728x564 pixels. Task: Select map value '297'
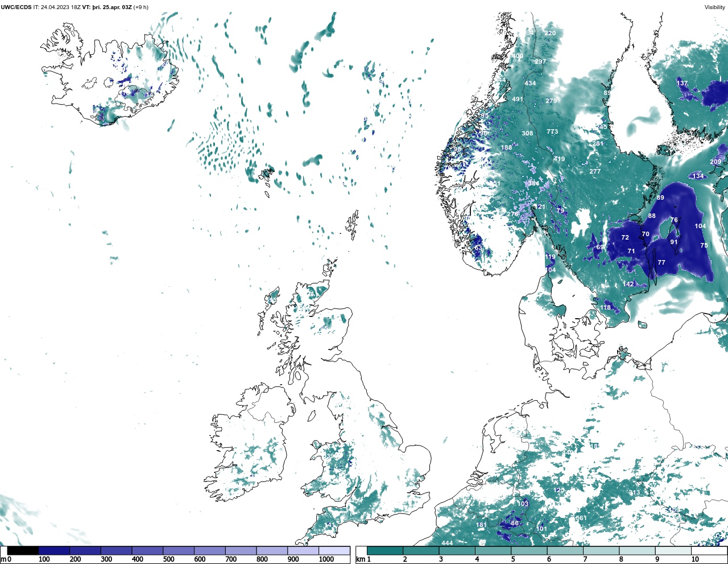pyautogui.click(x=540, y=61)
